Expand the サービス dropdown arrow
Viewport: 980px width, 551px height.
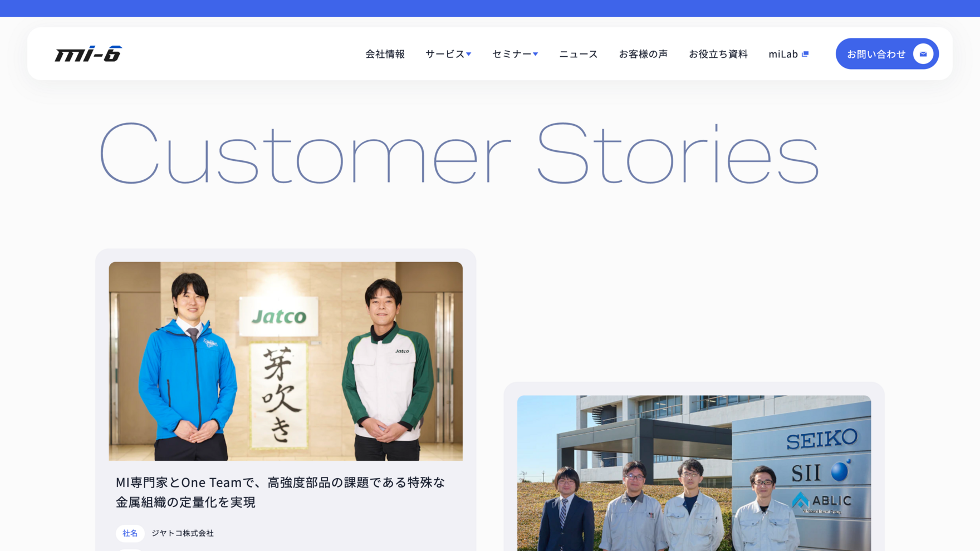[x=469, y=54]
